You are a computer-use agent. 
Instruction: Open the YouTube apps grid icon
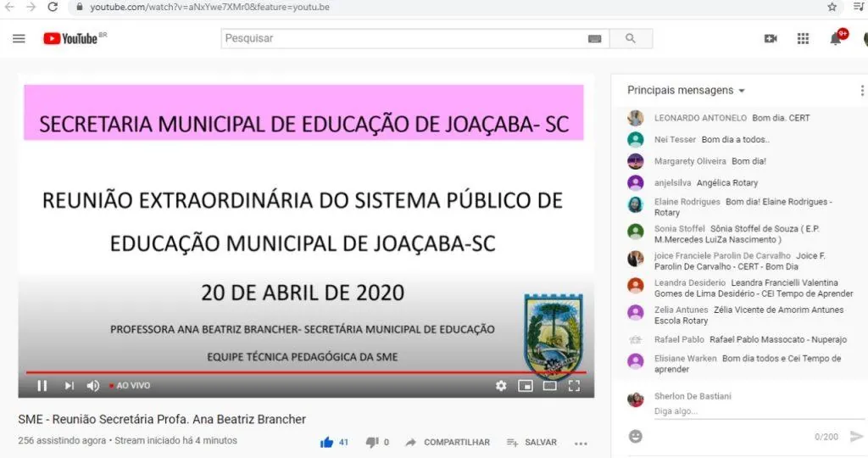tap(803, 38)
